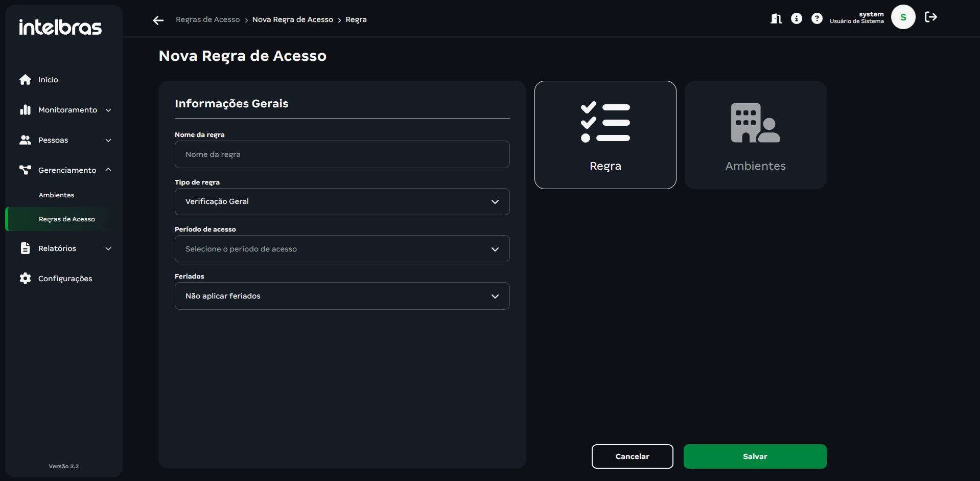Click the back arrow icon
The width and height of the screenshot is (980, 481).
tap(158, 20)
